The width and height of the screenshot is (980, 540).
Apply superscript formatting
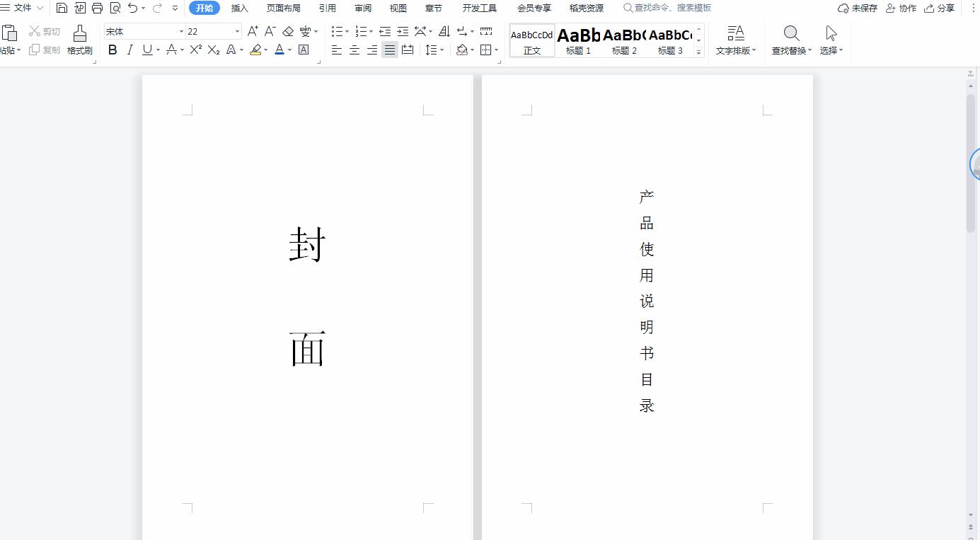[195, 50]
